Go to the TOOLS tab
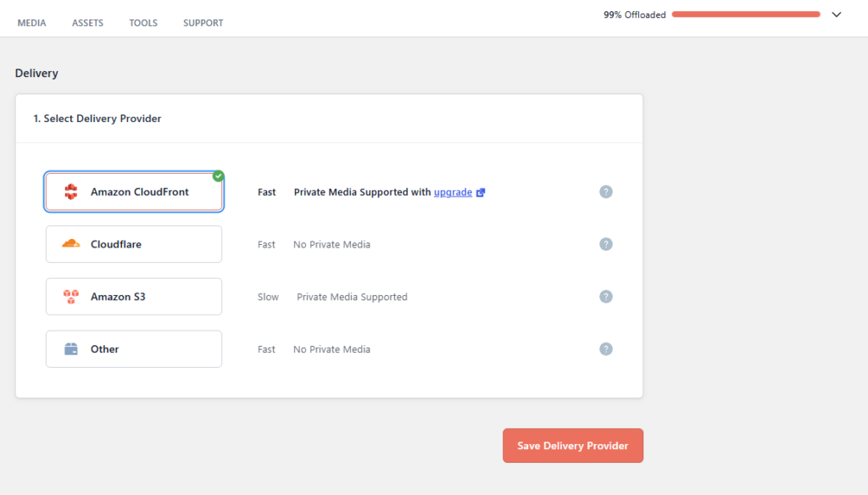The height and width of the screenshot is (495, 868). tap(143, 23)
